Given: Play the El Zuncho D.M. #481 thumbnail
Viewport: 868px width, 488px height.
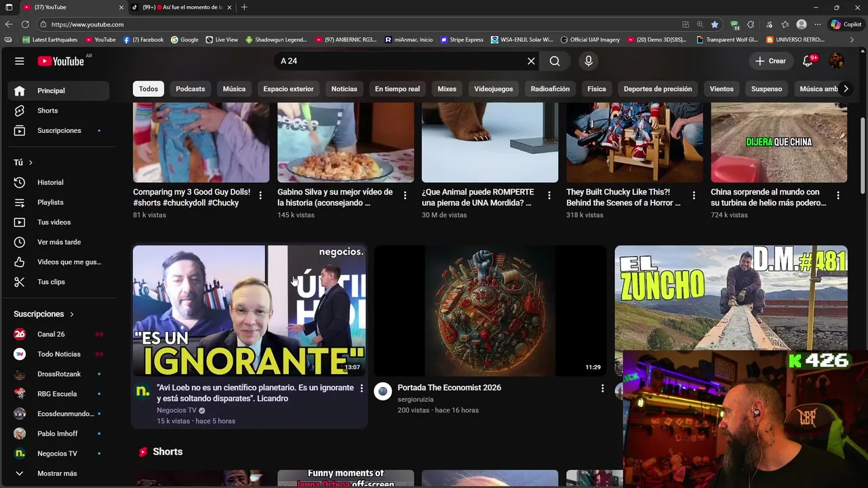Looking at the screenshot, I should (731, 298).
